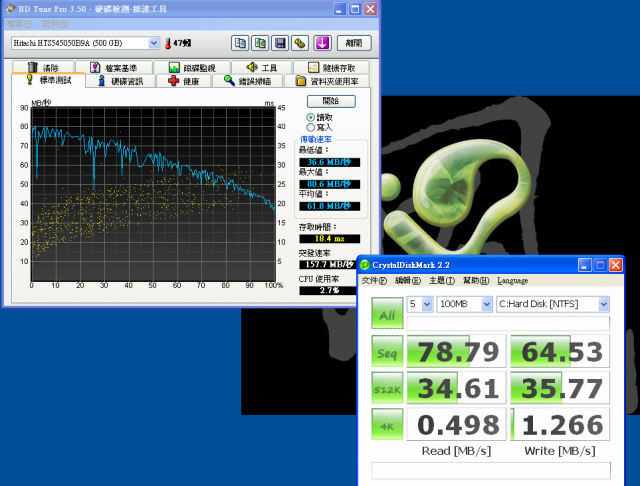Click the thermometer temperature indicator
This screenshot has width=640, height=486.
(x=168, y=43)
